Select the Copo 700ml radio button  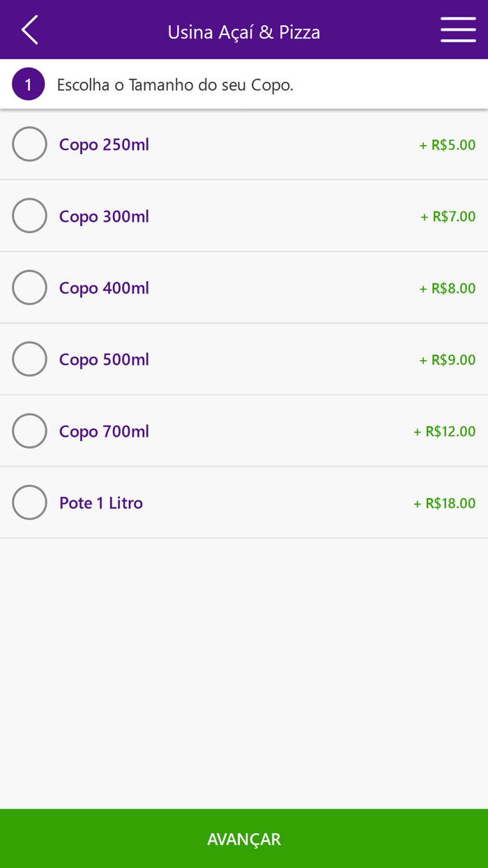(29, 431)
